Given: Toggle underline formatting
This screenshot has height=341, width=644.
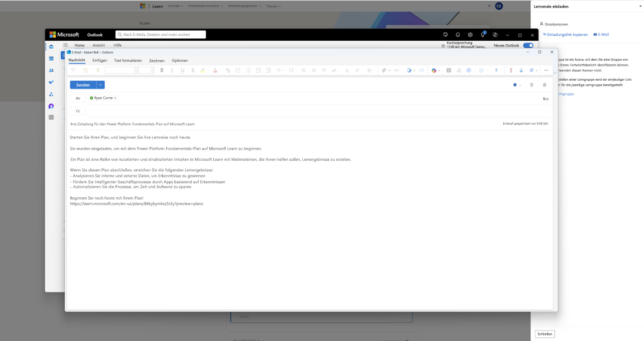Looking at the screenshot, I should [x=181, y=70].
